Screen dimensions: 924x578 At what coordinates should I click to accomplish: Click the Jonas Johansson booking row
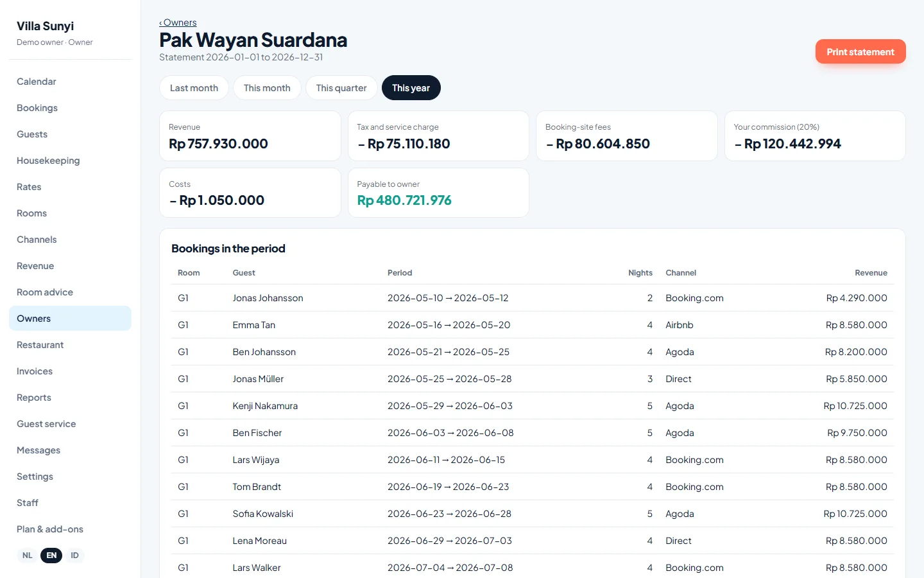click(x=533, y=298)
